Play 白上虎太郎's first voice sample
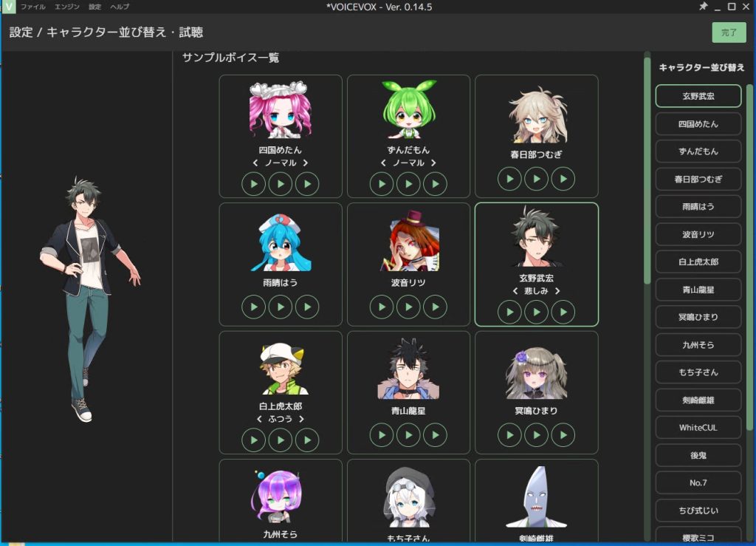The height and width of the screenshot is (546, 756). click(x=254, y=440)
